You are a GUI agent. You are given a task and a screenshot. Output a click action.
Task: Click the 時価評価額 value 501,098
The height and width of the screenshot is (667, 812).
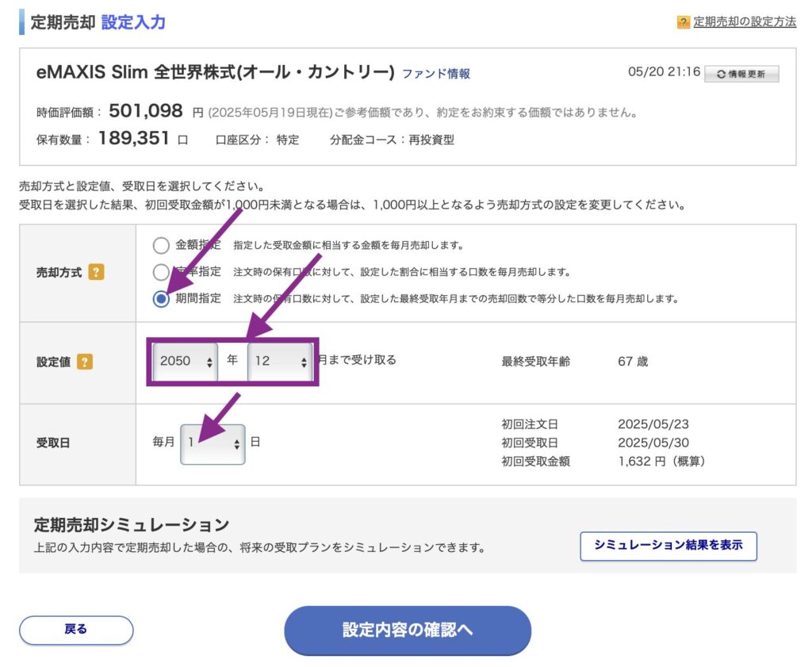pos(146,111)
